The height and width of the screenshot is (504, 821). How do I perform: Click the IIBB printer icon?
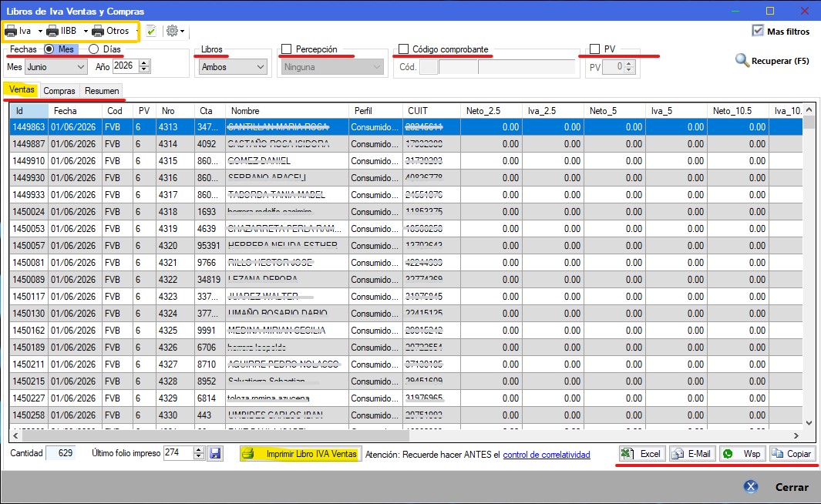(x=52, y=32)
